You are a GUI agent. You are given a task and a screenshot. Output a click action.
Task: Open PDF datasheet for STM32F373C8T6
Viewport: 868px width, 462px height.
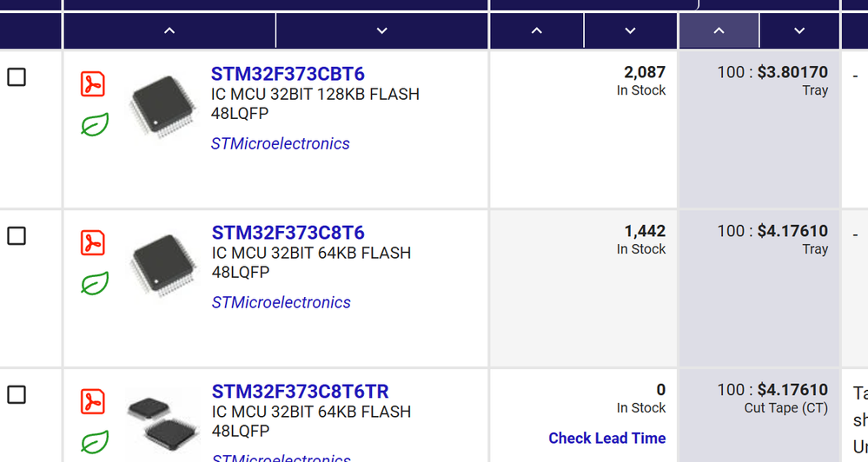click(x=93, y=243)
